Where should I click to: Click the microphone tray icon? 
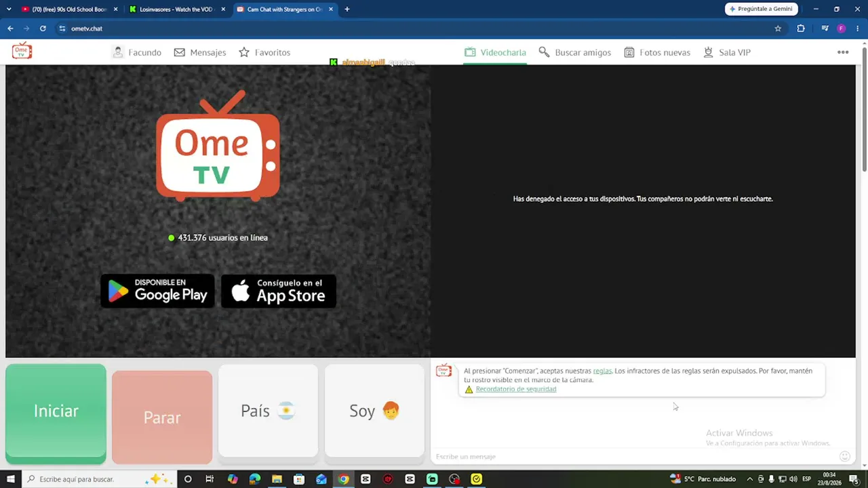click(772, 479)
